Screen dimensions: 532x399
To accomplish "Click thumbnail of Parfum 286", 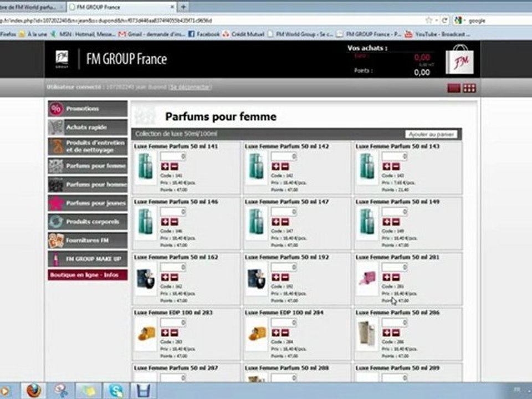I will tap(367, 334).
